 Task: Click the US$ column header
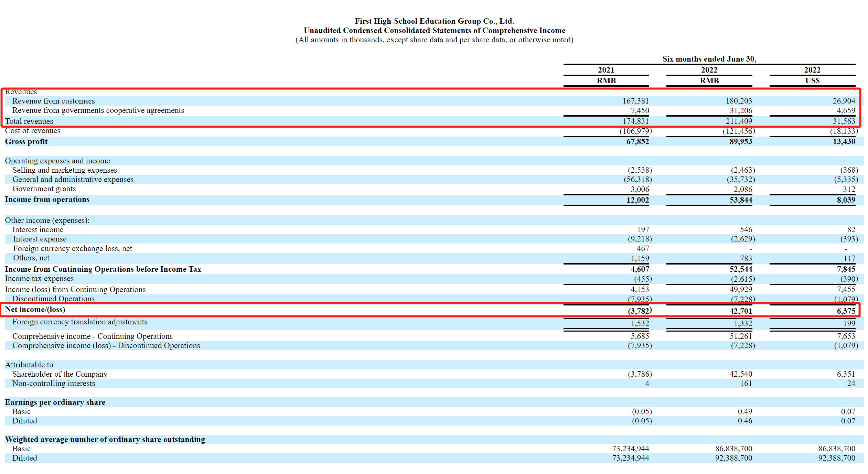pos(812,80)
